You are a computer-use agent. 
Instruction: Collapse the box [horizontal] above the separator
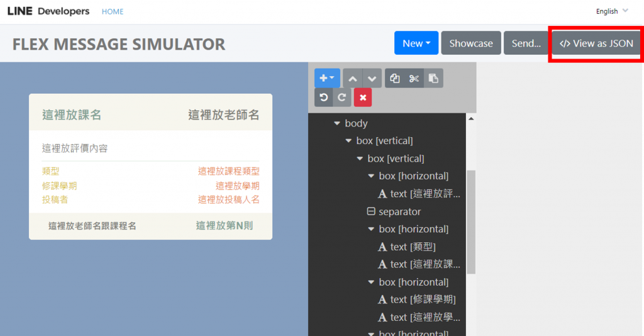tap(371, 176)
